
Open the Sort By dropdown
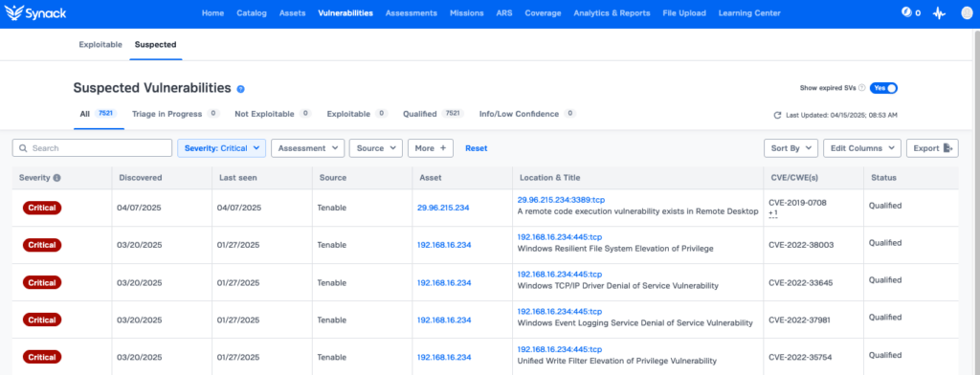click(x=791, y=148)
